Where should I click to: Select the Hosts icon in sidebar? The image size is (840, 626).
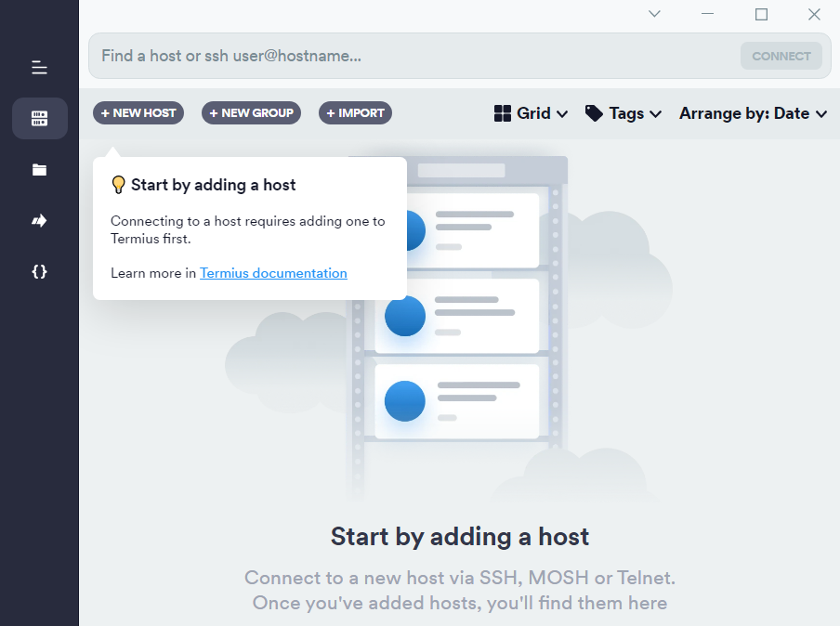(40, 118)
